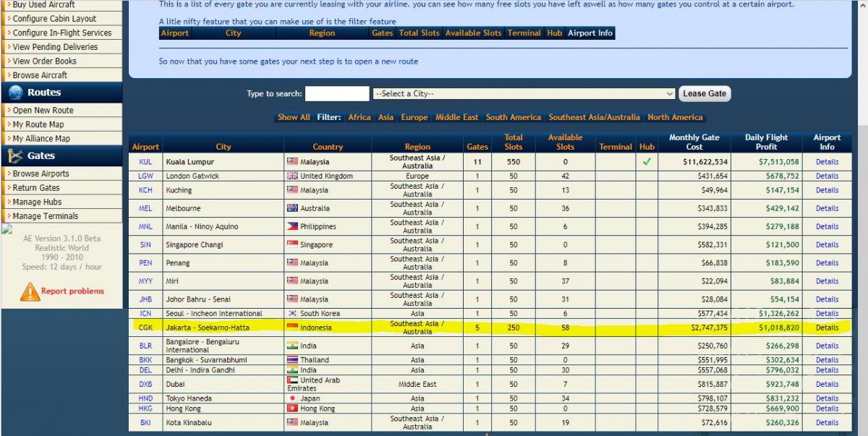
Task: Click the Gates airplane icon in sidebar
Action: point(16,155)
